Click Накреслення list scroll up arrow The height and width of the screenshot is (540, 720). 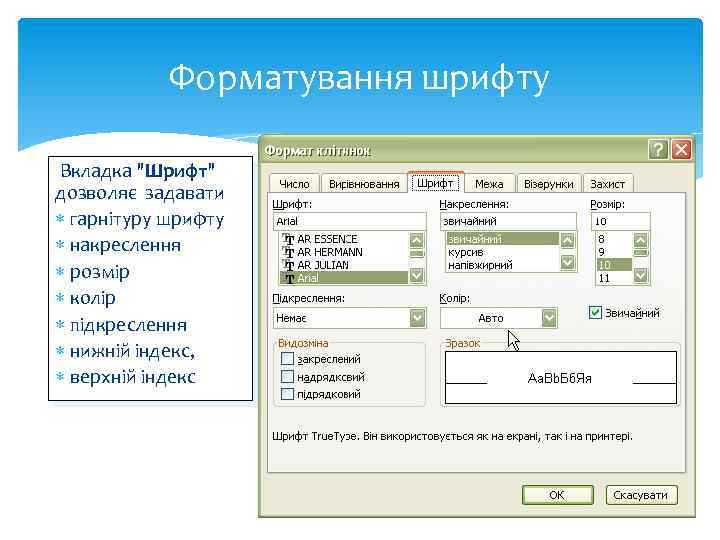(568, 241)
